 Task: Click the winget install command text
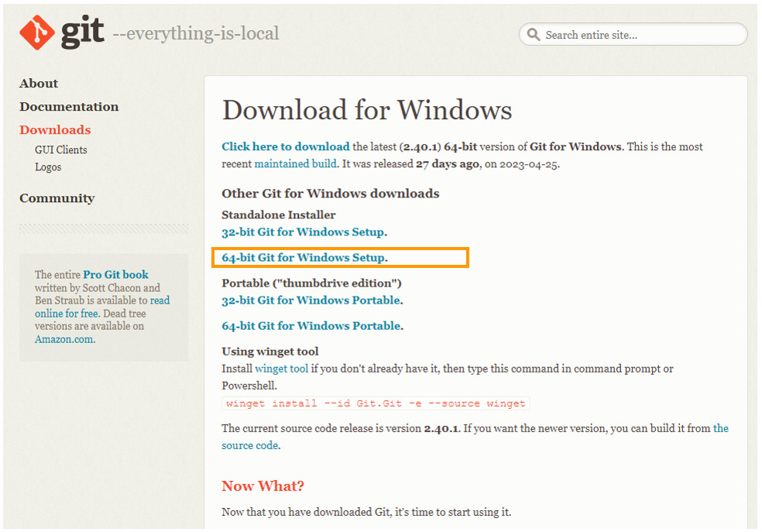pos(376,403)
